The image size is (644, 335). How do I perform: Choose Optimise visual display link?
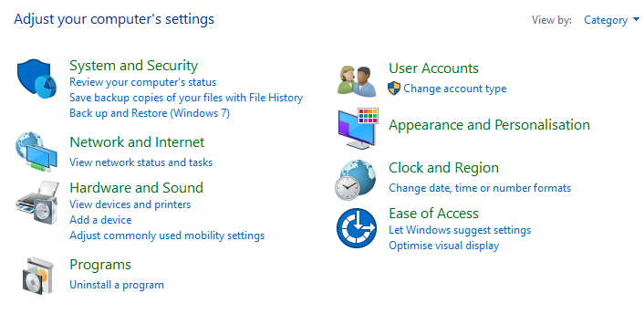[444, 246]
